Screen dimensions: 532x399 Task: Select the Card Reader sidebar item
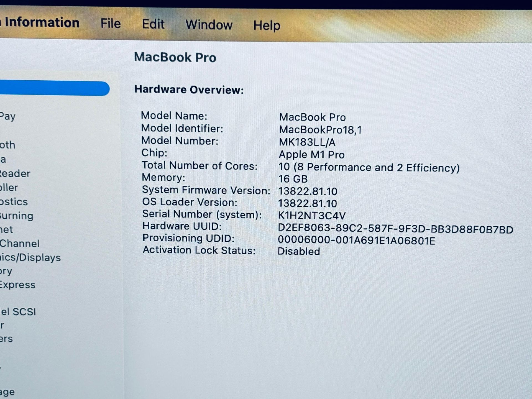coord(15,173)
